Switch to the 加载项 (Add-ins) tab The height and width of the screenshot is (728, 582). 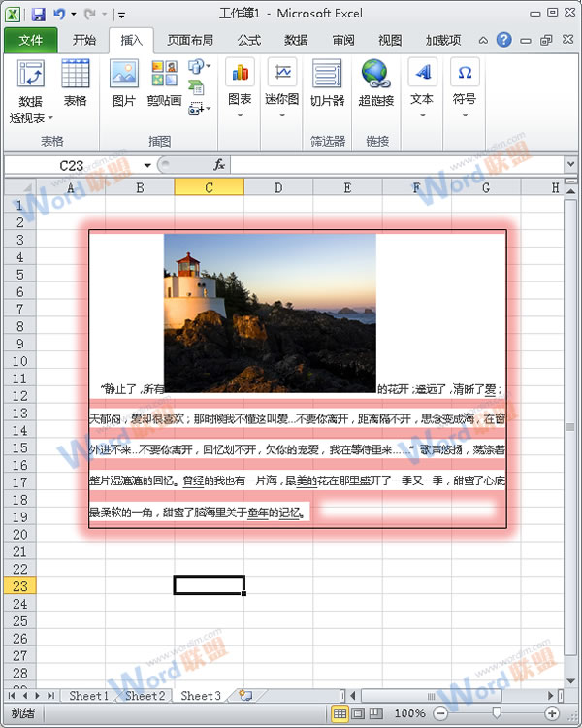point(443,41)
